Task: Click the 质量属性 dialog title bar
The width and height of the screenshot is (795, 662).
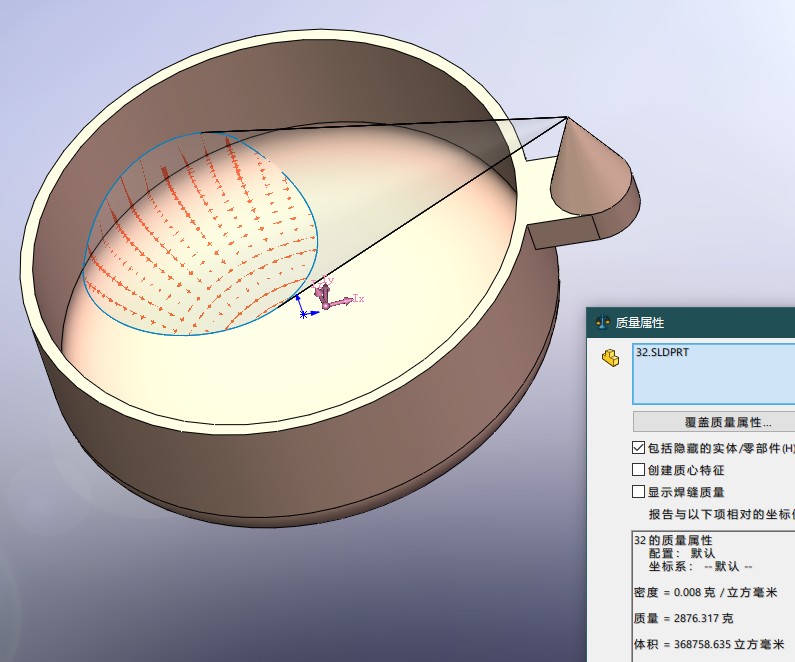Action: (x=700, y=323)
